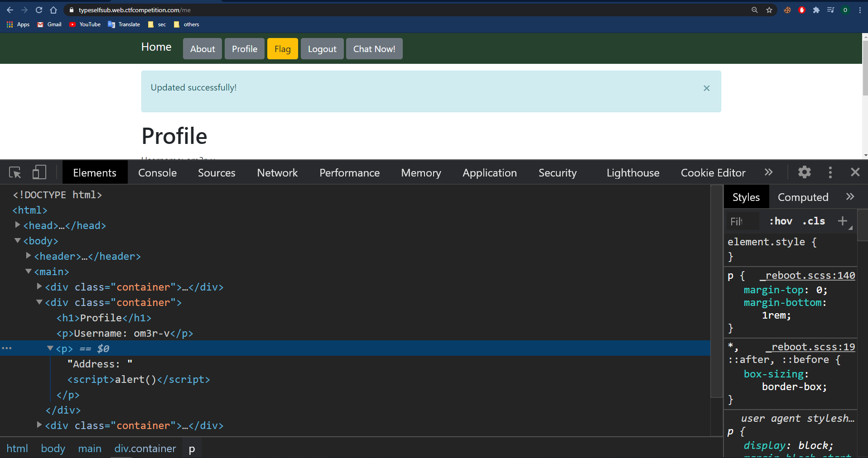Open DevTools settings gear
Image resolution: width=868 pixels, height=458 pixels.
pyautogui.click(x=805, y=172)
